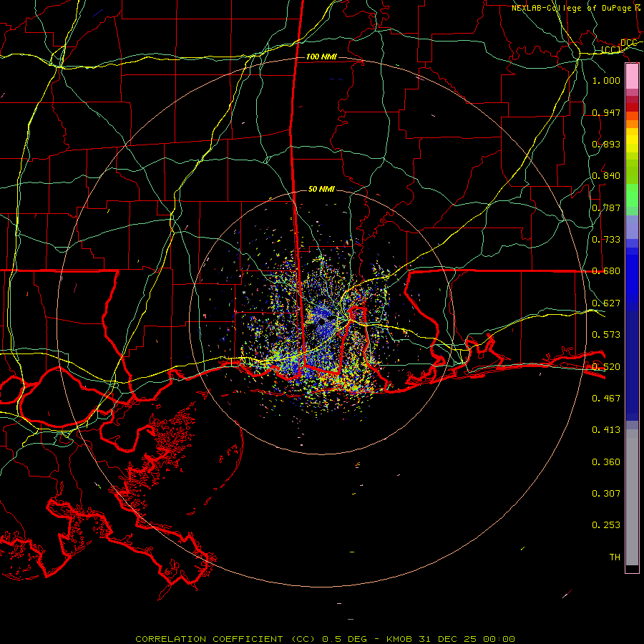Click the 0.680 scale label
This screenshot has width=644, height=644.
click(x=606, y=271)
